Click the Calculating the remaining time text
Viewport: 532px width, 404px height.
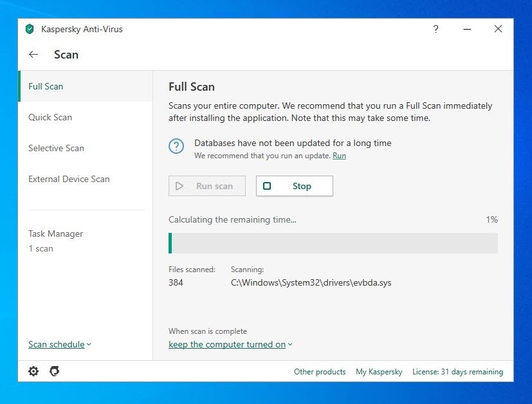coord(232,219)
